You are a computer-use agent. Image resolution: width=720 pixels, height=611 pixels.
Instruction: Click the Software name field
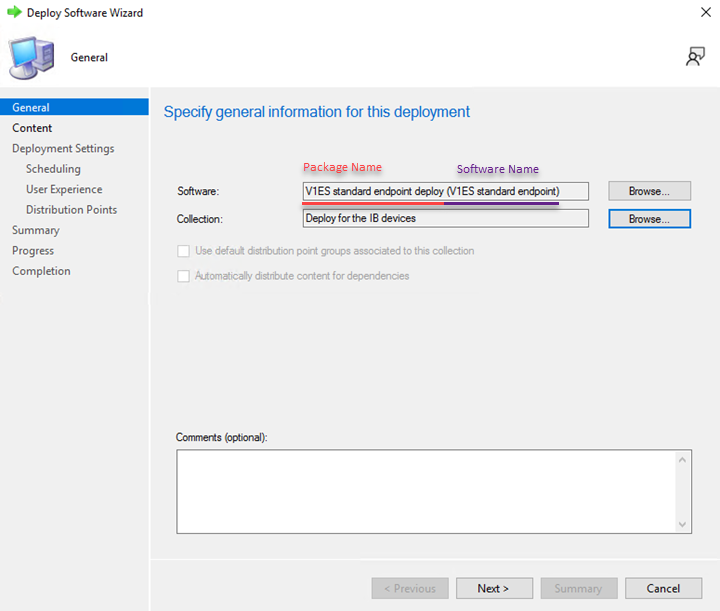click(x=446, y=191)
